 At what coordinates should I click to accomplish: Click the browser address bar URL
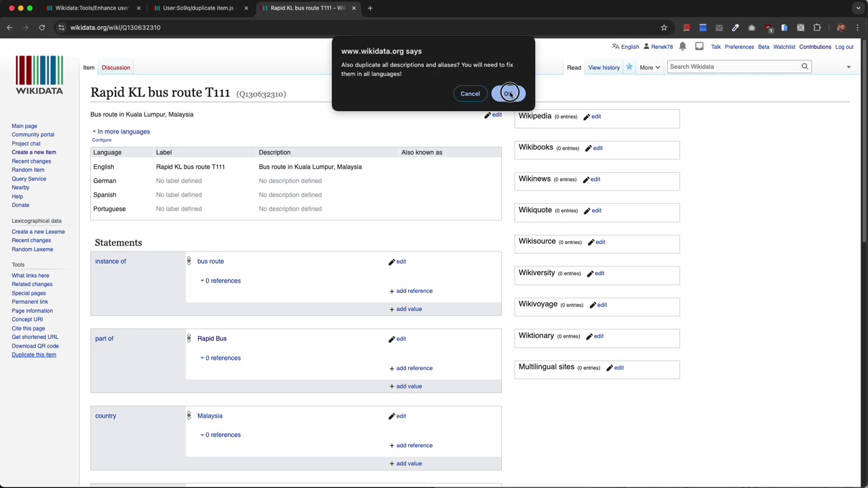coord(115,27)
